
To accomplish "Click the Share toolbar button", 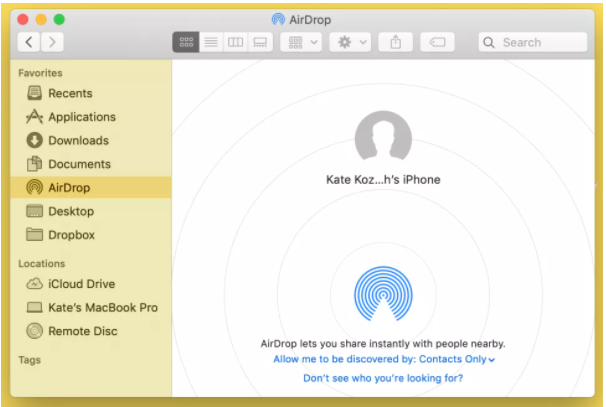I will (395, 42).
